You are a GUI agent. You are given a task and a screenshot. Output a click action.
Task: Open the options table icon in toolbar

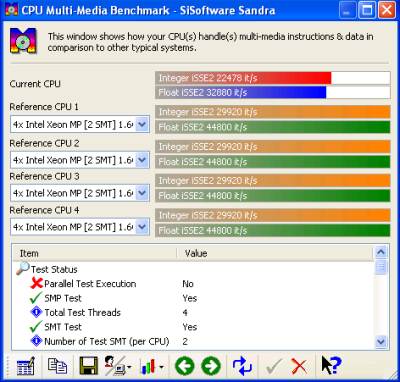[x=26, y=366]
